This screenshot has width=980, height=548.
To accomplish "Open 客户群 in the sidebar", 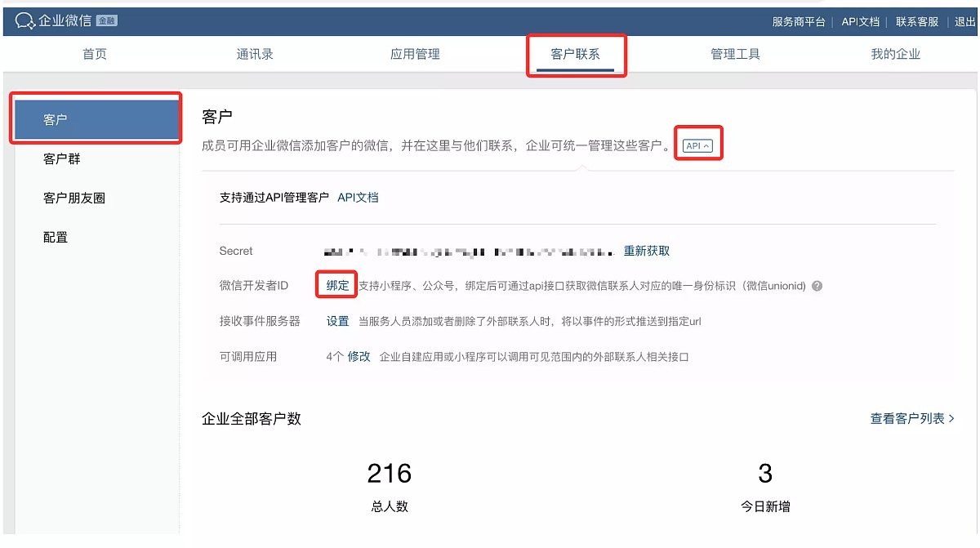I will (x=62, y=159).
